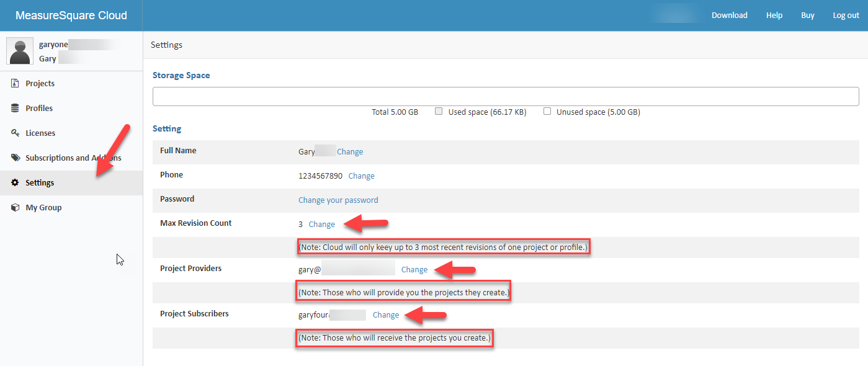Viewport: 868px width, 366px height.
Task: Click the Storage Space heading
Action: [181, 75]
